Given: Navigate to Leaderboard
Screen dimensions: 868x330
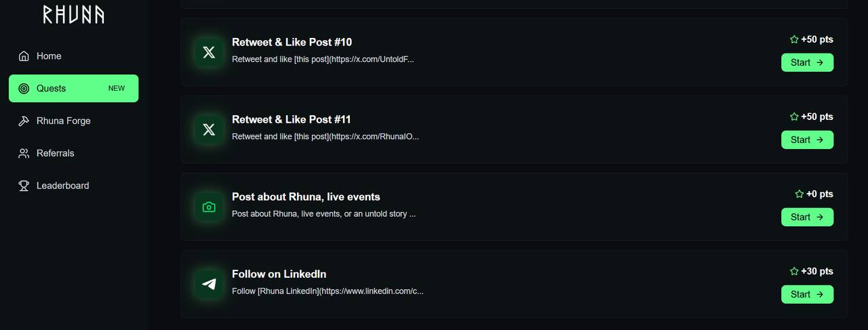Looking at the screenshot, I should pyautogui.click(x=62, y=186).
